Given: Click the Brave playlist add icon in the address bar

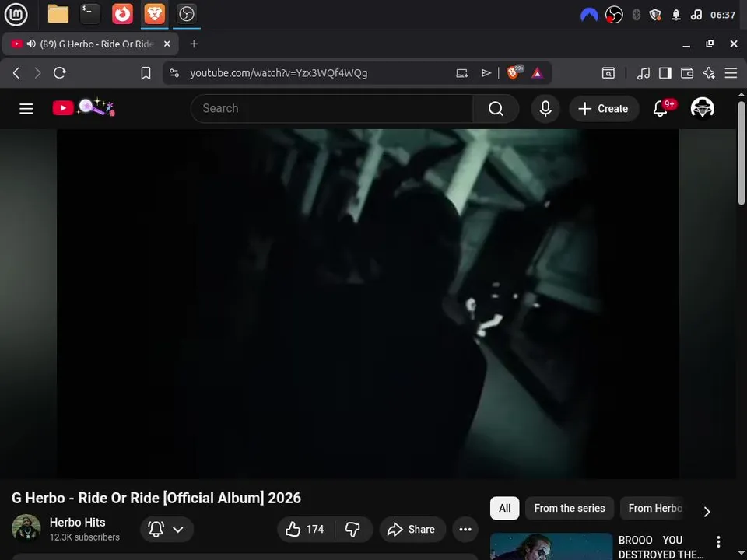Looking at the screenshot, I should click(x=486, y=73).
